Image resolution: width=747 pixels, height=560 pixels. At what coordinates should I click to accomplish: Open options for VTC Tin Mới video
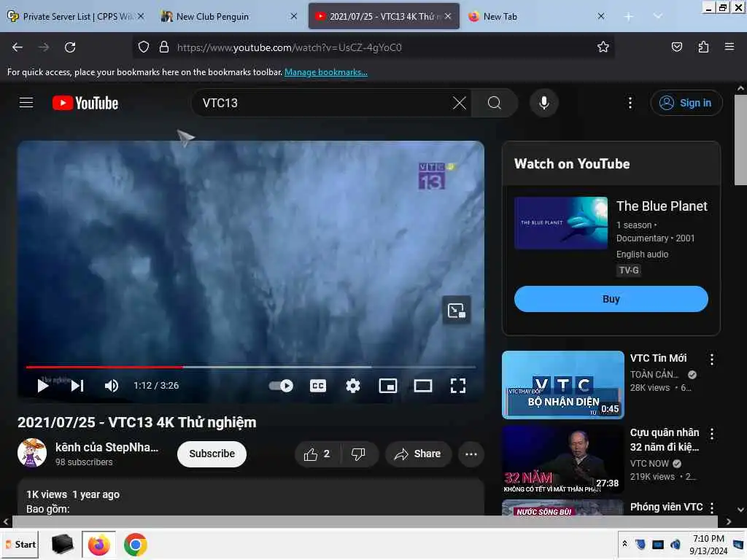pyautogui.click(x=711, y=359)
